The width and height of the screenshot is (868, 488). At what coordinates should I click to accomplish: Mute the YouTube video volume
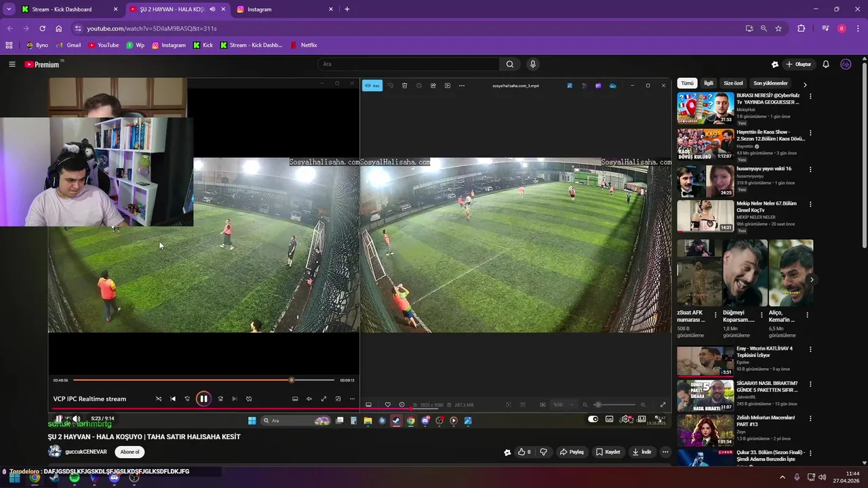pyautogui.click(x=76, y=419)
